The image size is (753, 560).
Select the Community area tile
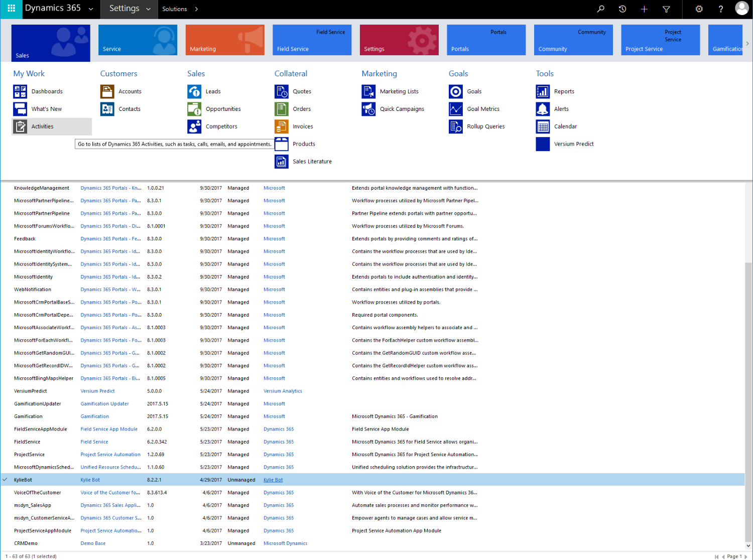click(x=573, y=40)
